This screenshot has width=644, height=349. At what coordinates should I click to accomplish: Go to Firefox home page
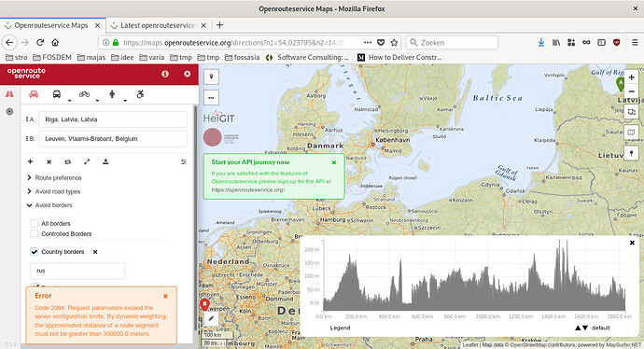pyautogui.click(x=55, y=42)
